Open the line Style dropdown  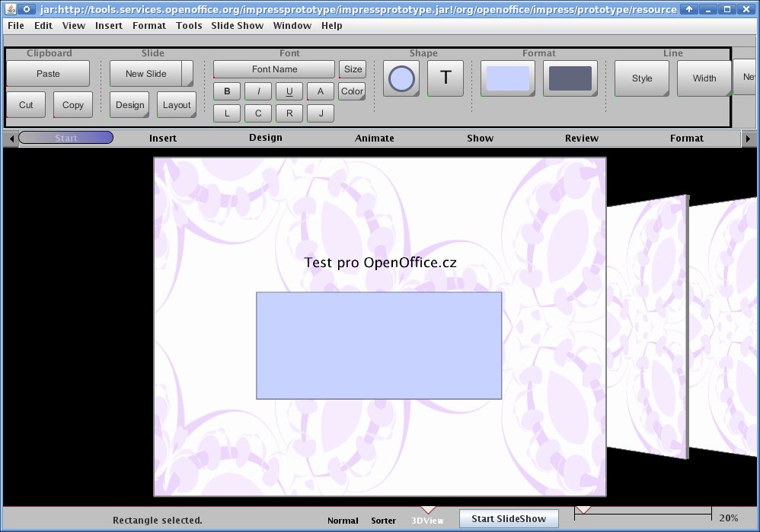[642, 78]
